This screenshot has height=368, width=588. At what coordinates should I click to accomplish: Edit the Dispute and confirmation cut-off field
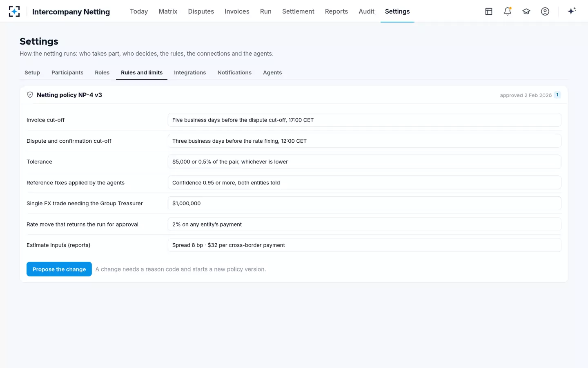click(364, 141)
